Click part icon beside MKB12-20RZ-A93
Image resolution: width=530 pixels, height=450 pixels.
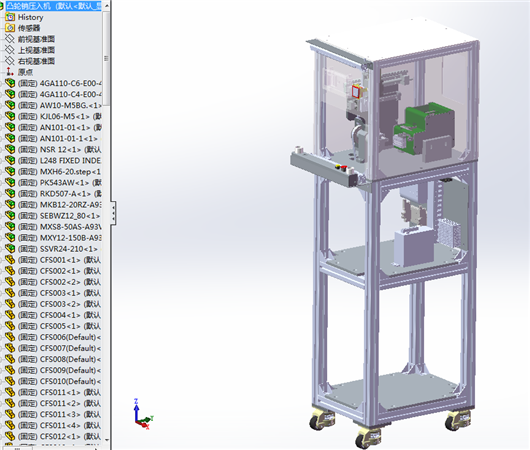pos(10,205)
